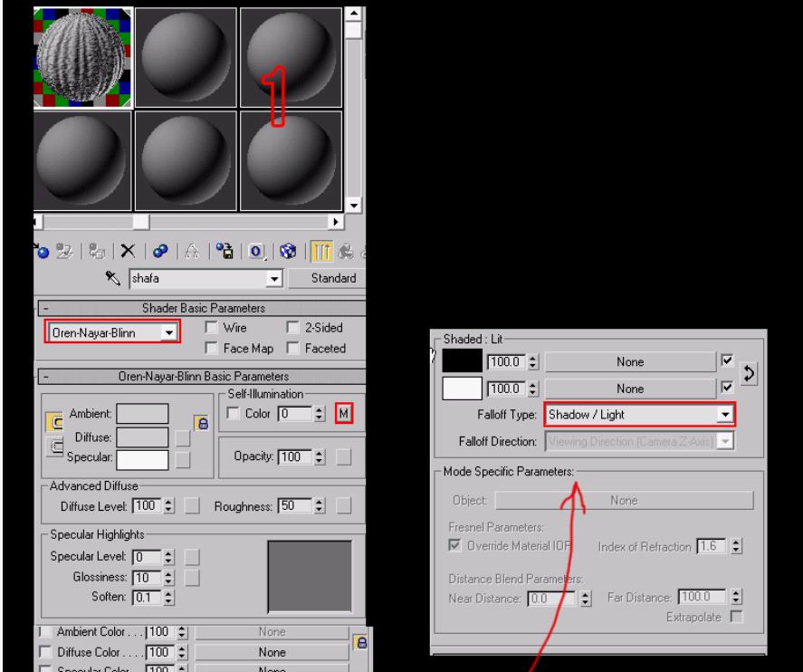The width and height of the screenshot is (803, 672).
Task: Click first None map button in Falloff
Action: [630, 361]
